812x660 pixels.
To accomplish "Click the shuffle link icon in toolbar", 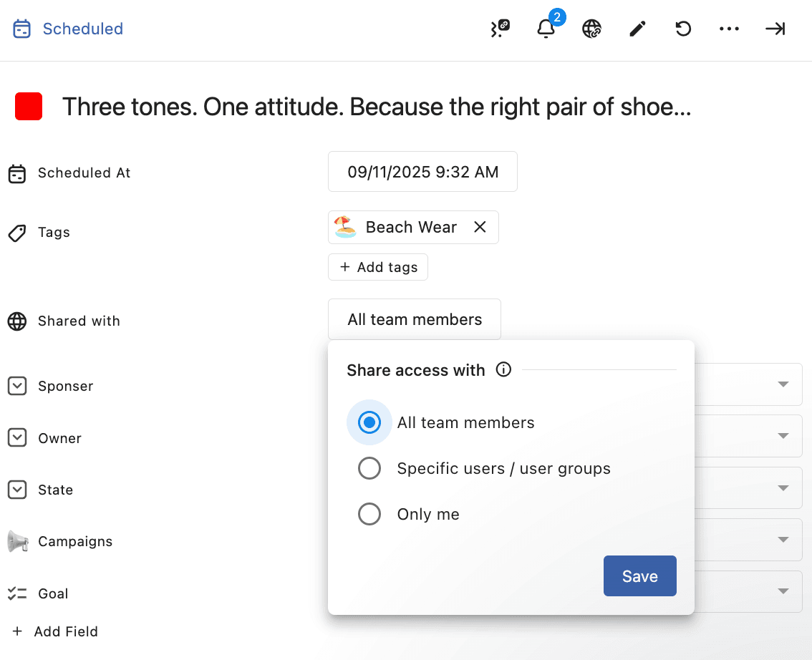I will (500, 29).
